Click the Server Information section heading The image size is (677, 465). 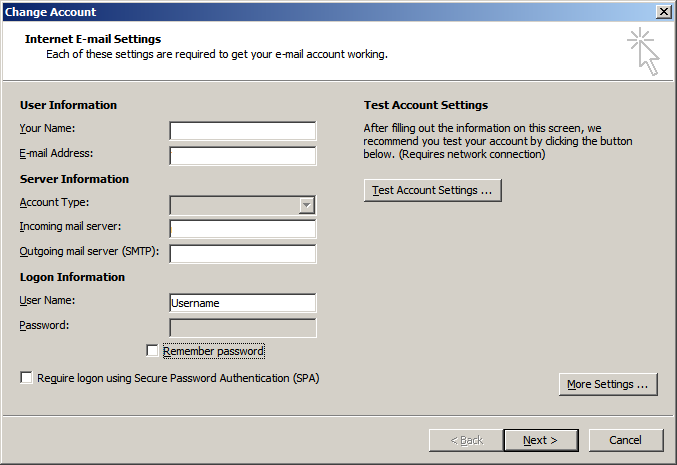74,179
